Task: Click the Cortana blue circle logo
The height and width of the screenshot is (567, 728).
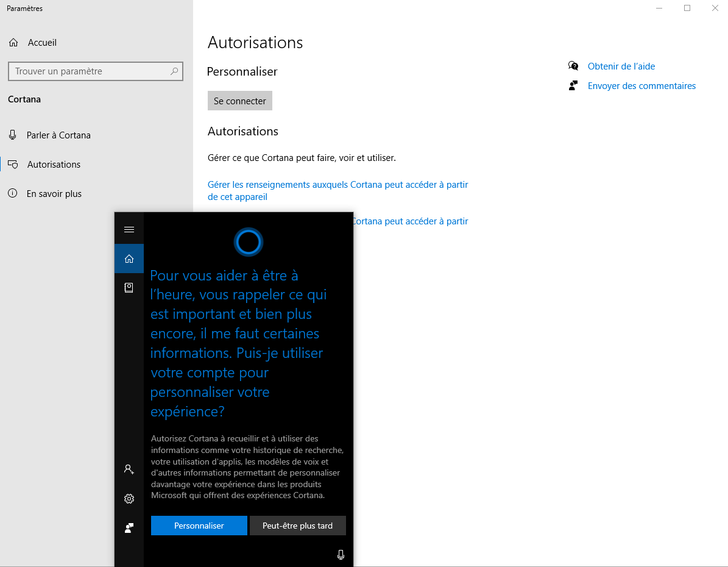Action: (x=248, y=242)
